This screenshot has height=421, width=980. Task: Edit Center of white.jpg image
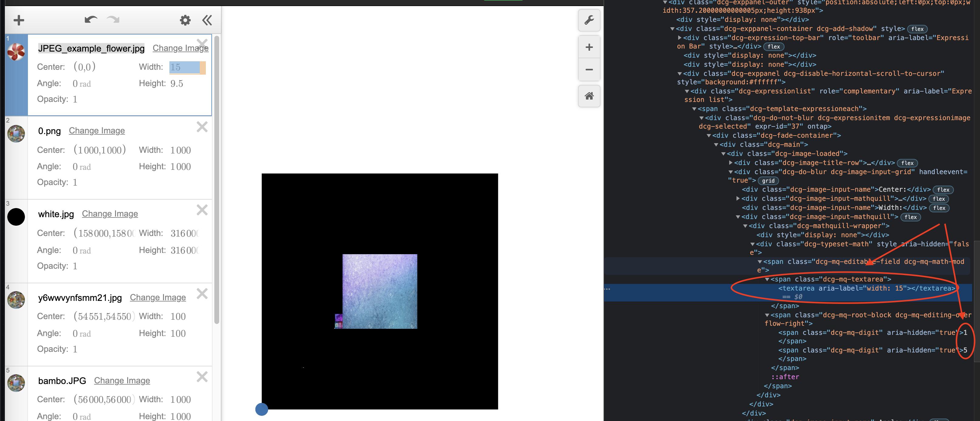pyautogui.click(x=104, y=233)
